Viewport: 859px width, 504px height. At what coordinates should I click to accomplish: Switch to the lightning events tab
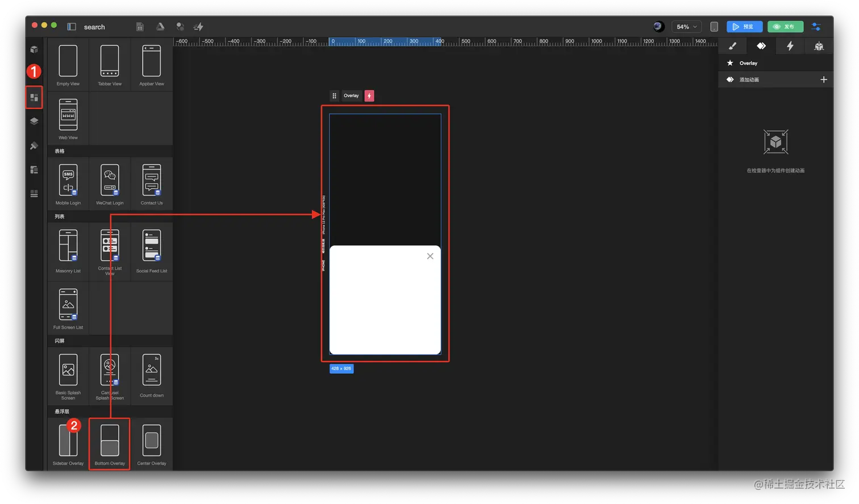coord(790,46)
